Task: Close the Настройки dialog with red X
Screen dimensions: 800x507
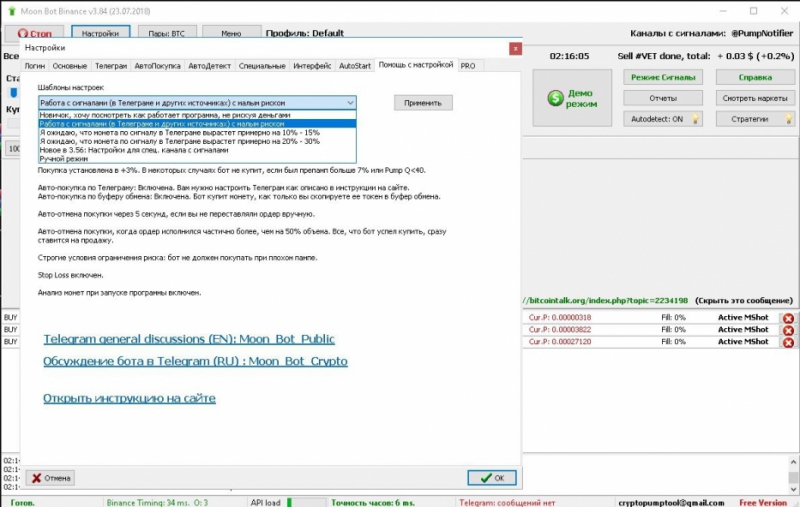Action: (x=515, y=48)
